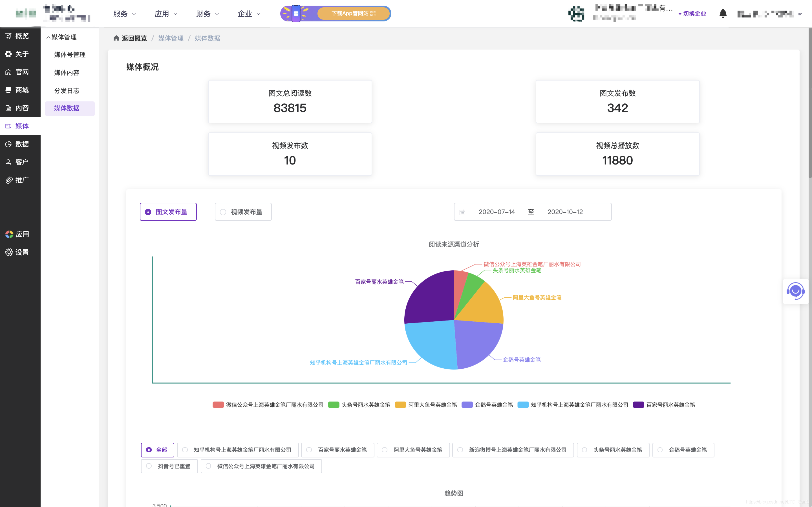
Task: Open the 推广 paperclip sidebar item
Action: point(17,180)
